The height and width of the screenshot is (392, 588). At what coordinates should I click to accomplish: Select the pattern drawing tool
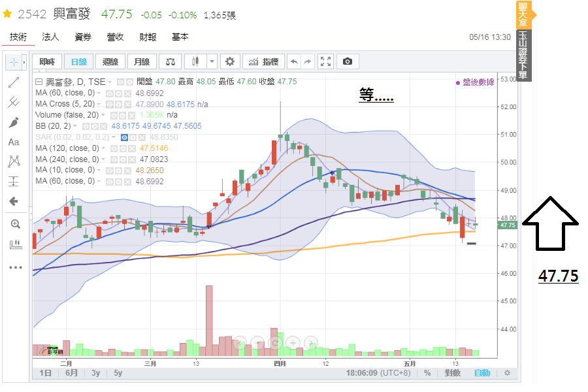pyautogui.click(x=14, y=161)
